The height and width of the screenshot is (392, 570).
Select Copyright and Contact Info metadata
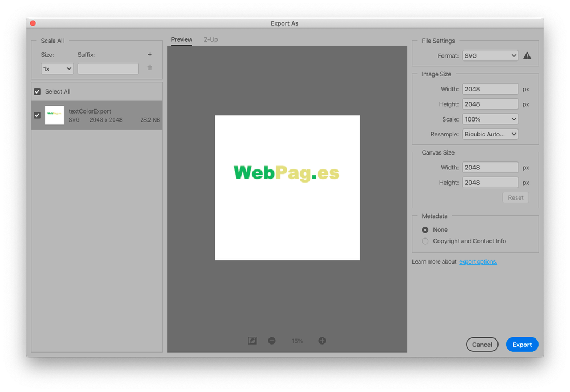425,241
